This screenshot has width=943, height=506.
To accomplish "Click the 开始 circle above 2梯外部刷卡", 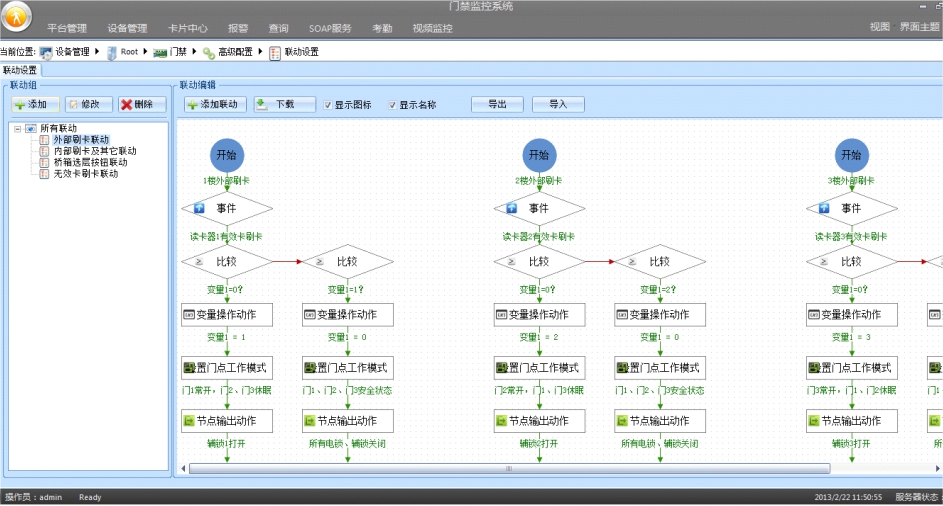I will [x=539, y=155].
